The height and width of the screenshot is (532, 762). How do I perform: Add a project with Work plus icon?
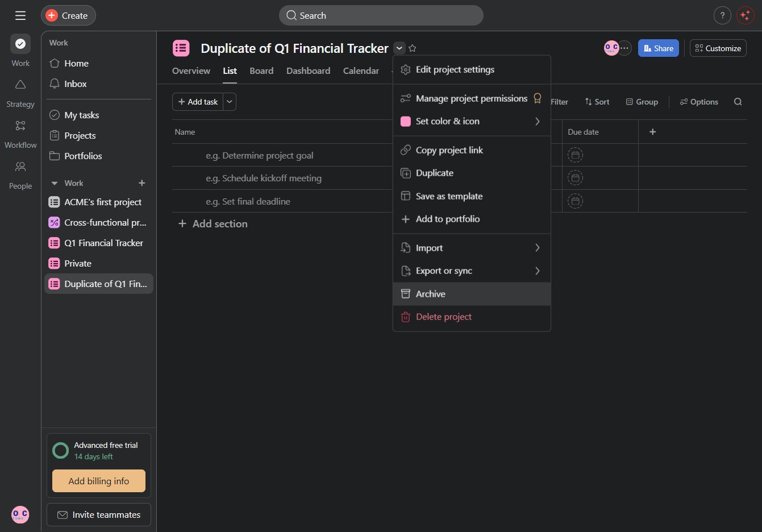point(142,183)
